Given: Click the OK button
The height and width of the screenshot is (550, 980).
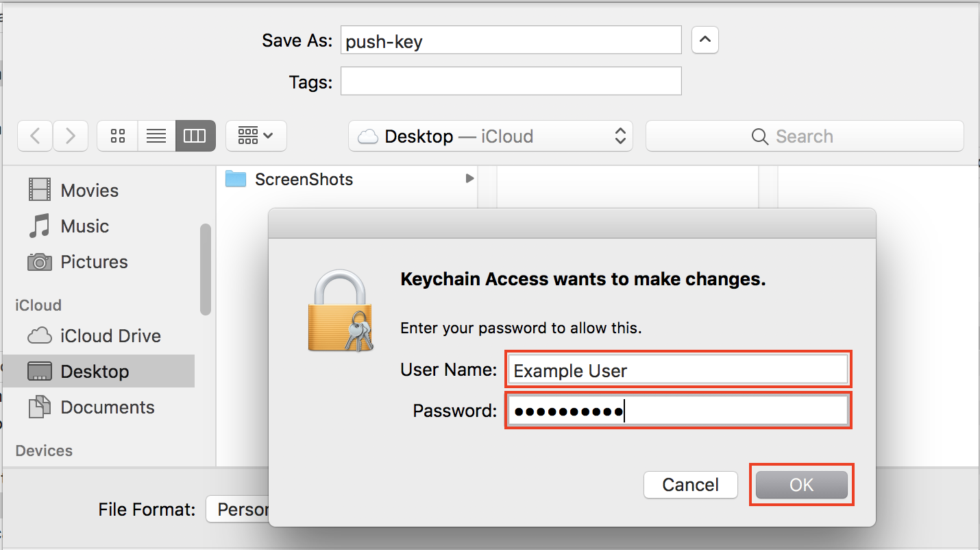Looking at the screenshot, I should (801, 485).
